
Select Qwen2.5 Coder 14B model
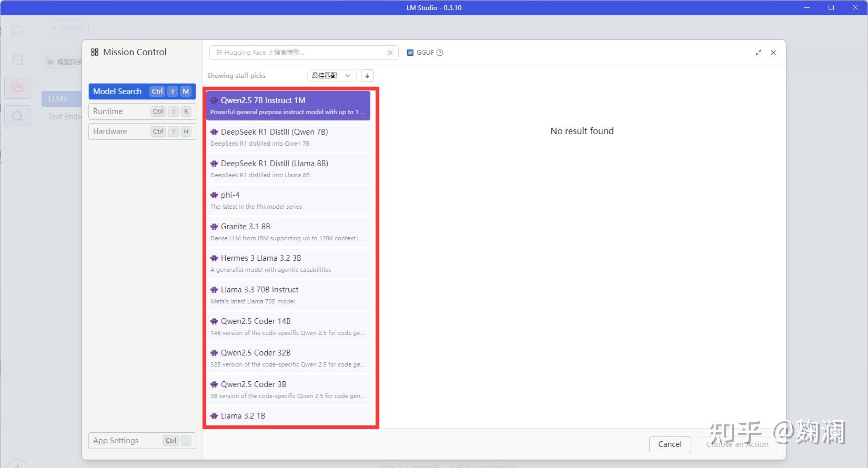click(x=288, y=327)
